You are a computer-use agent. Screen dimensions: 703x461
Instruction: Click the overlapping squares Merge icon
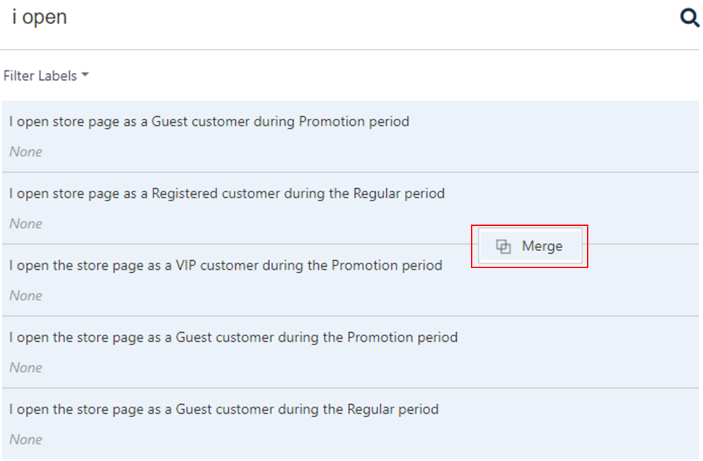[x=503, y=246]
